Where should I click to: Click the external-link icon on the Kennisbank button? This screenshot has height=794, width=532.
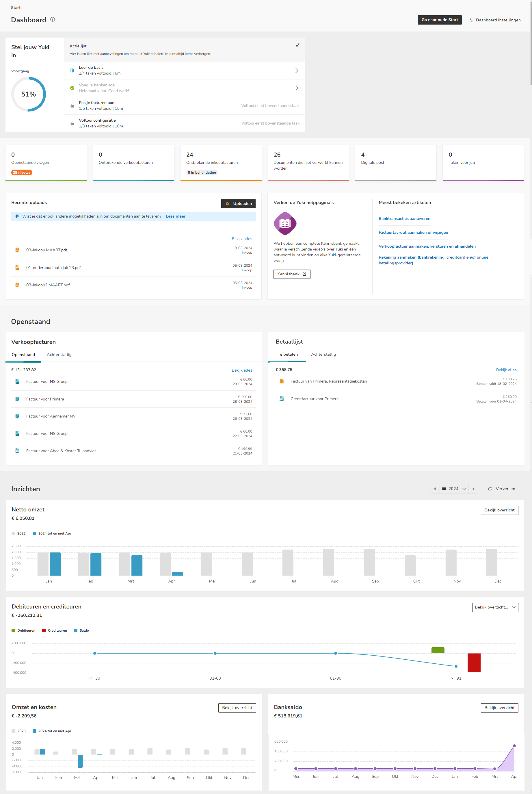click(x=304, y=274)
